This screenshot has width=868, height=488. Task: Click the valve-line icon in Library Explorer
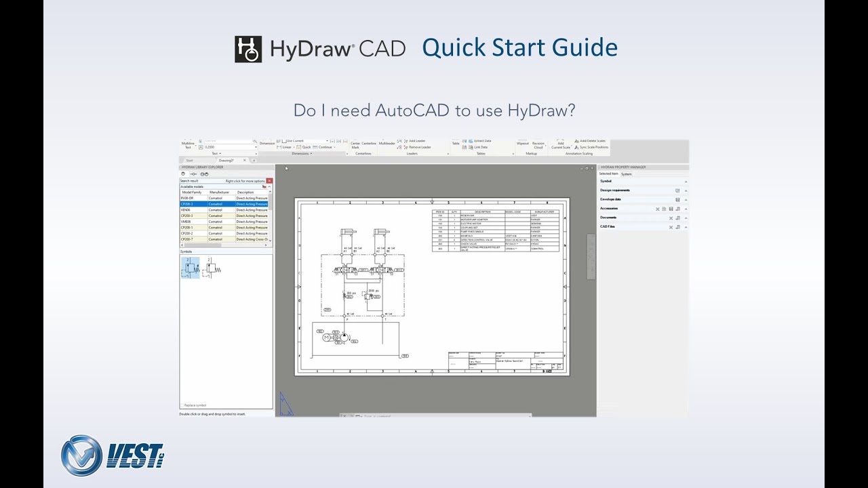click(x=193, y=174)
